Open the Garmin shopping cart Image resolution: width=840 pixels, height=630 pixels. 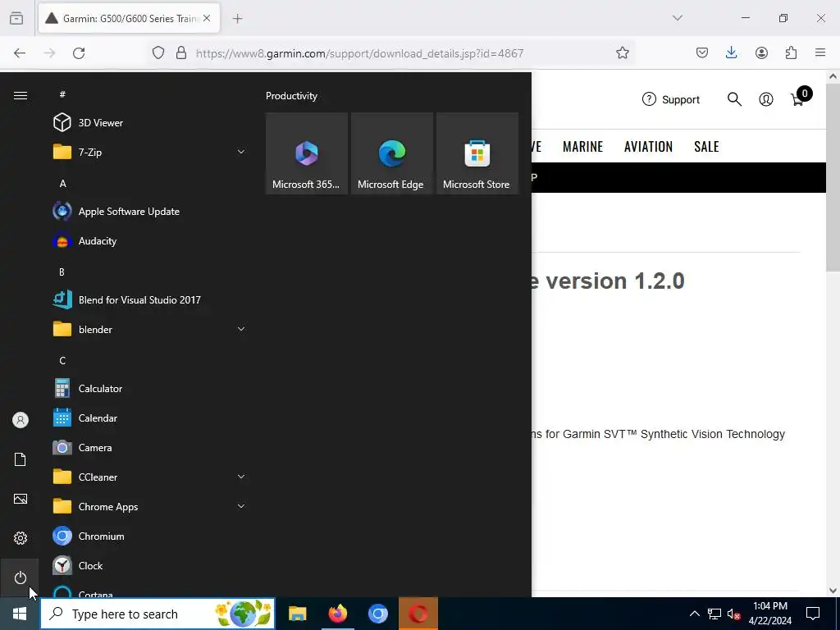[799, 98]
